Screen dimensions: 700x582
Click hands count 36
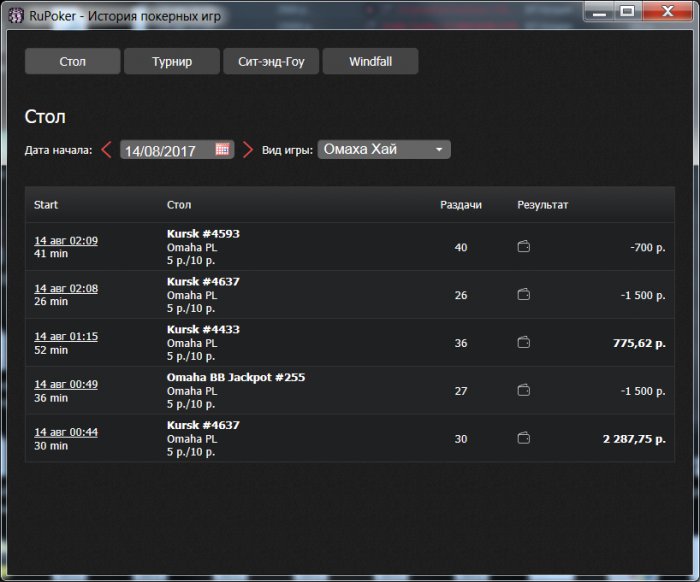[x=461, y=343]
